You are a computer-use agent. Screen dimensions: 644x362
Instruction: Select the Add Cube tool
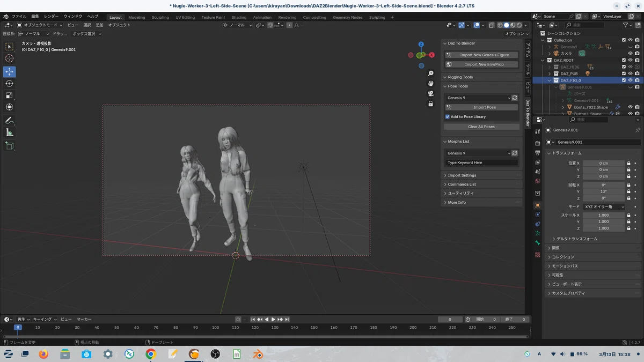(9, 145)
